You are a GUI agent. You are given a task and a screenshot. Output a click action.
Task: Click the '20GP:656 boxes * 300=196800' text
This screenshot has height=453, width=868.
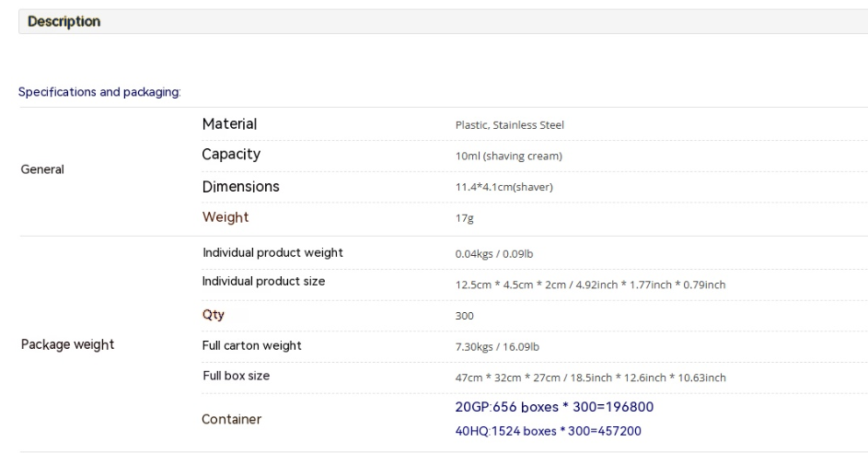(x=554, y=407)
